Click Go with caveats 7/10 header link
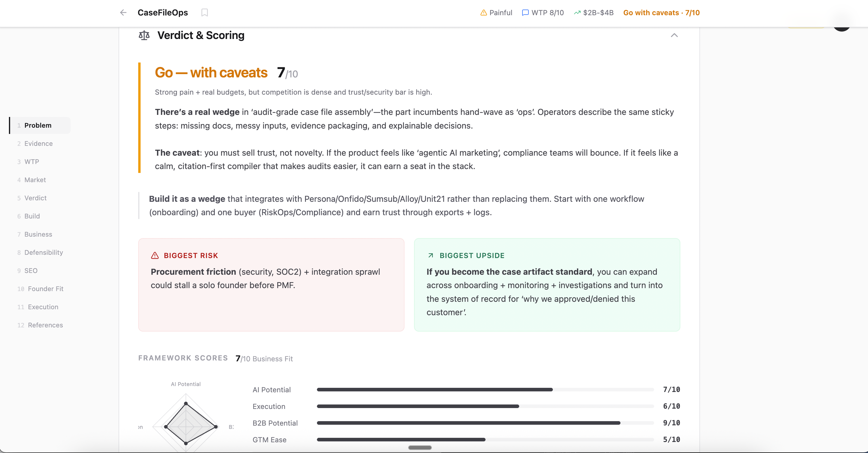The width and height of the screenshot is (868, 453). point(661,13)
